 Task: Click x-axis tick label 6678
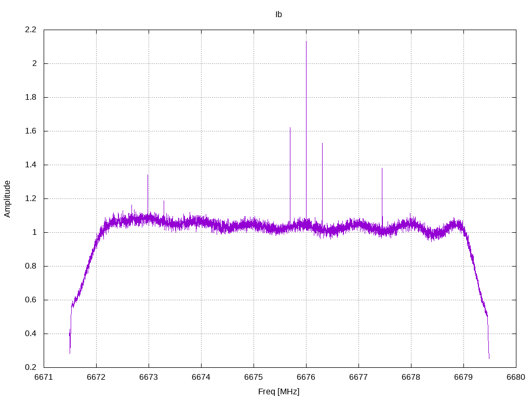pyautogui.click(x=411, y=377)
